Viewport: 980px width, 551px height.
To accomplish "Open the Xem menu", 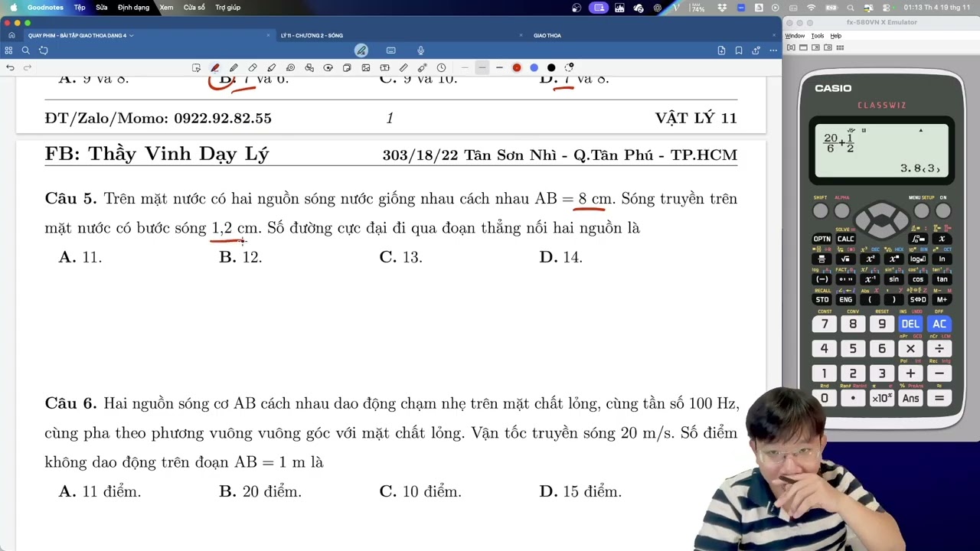I will (x=166, y=8).
